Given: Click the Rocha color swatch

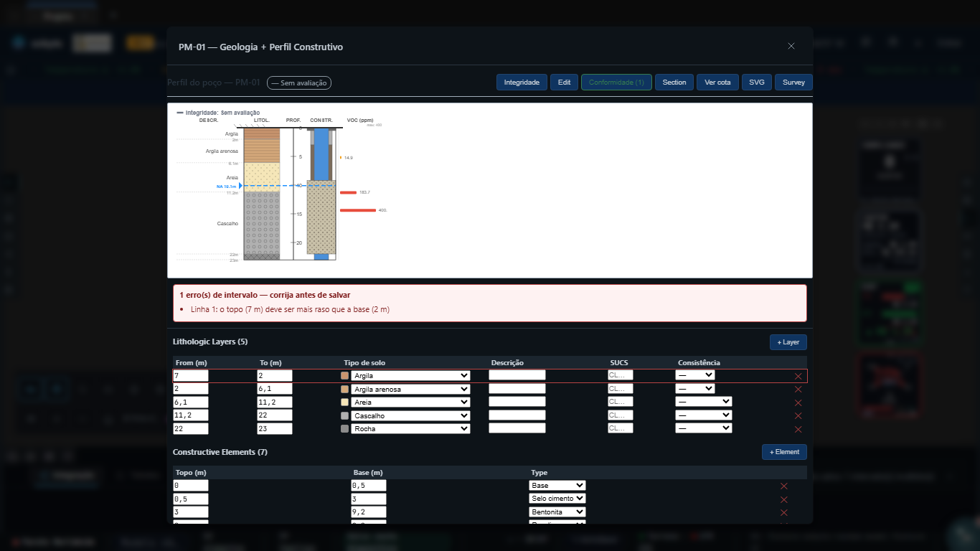Looking at the screenshot, I should pyautogui.click(x=345, y=429).
